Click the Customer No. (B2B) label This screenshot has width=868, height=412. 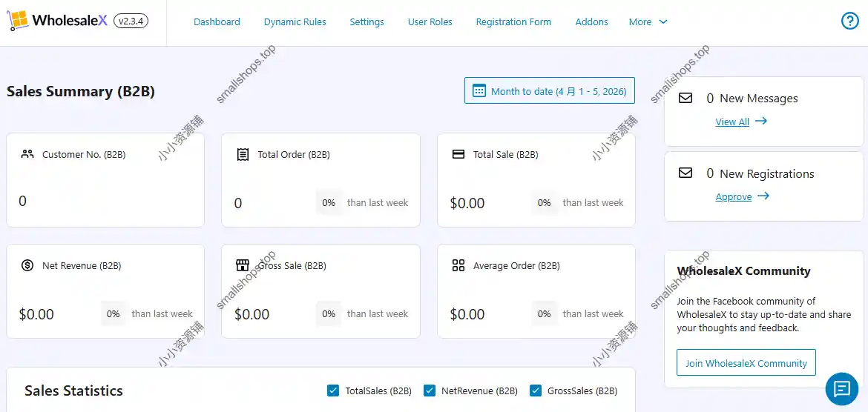[84, 154]
